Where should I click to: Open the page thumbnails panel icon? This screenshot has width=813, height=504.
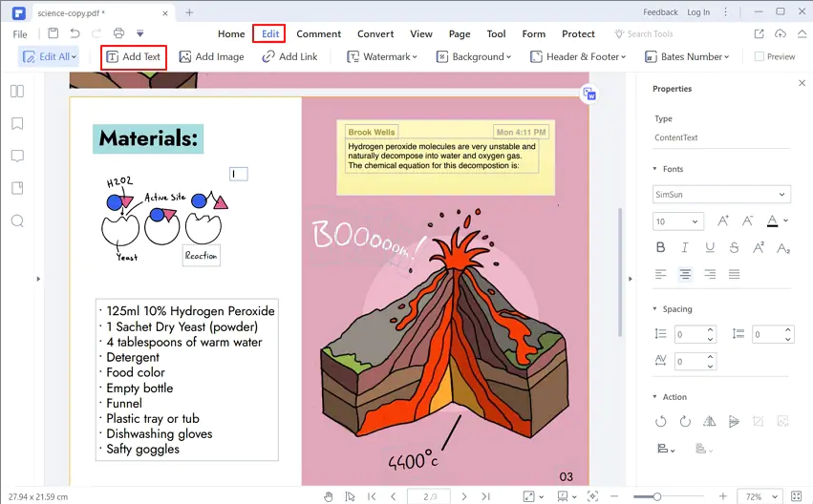[17, 92]
